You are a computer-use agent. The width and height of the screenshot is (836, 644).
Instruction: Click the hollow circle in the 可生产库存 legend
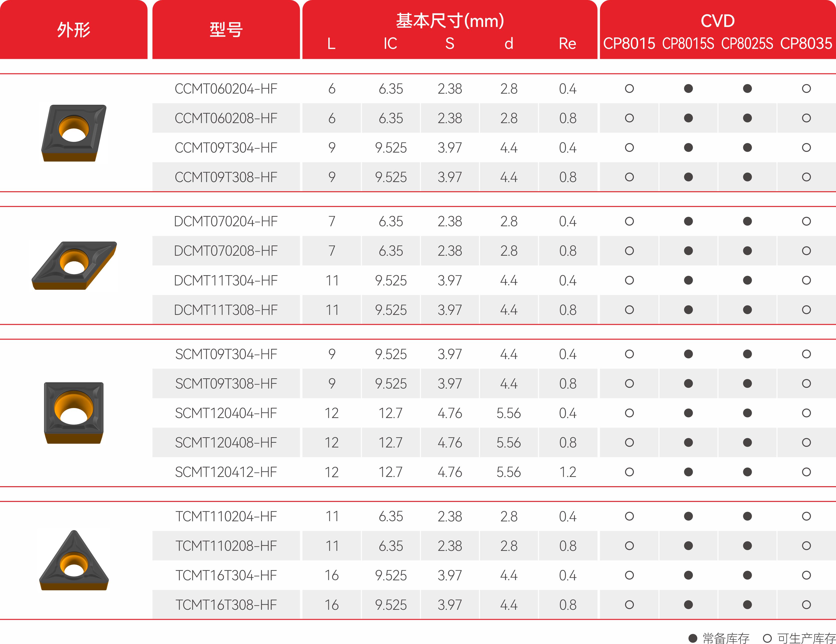pos(767,638)
